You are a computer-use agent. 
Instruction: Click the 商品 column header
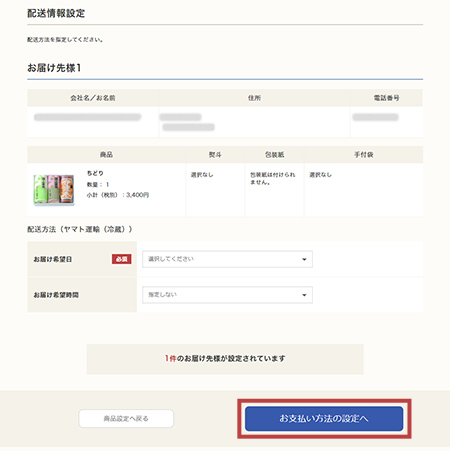pyautogui.click(x=106, y=154)
